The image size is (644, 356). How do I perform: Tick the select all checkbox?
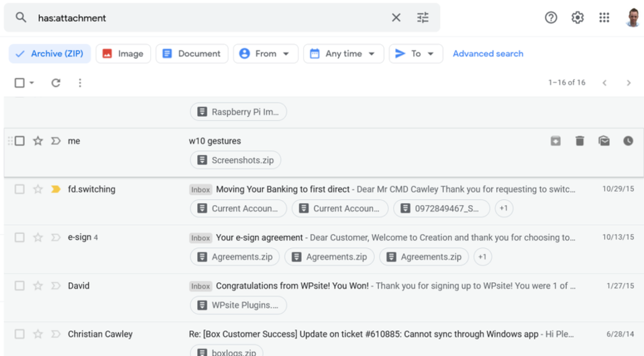(19, 83)
